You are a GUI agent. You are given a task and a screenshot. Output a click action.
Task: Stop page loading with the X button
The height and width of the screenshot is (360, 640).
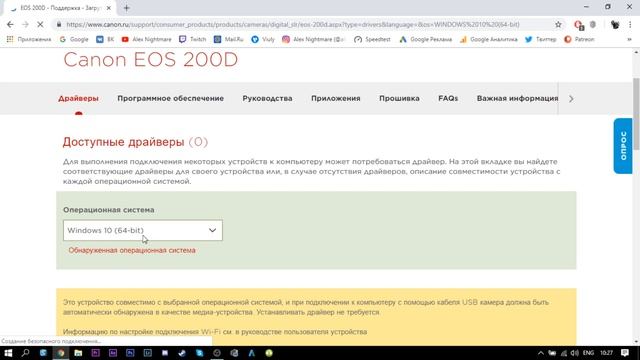click(x=40, y=24)
